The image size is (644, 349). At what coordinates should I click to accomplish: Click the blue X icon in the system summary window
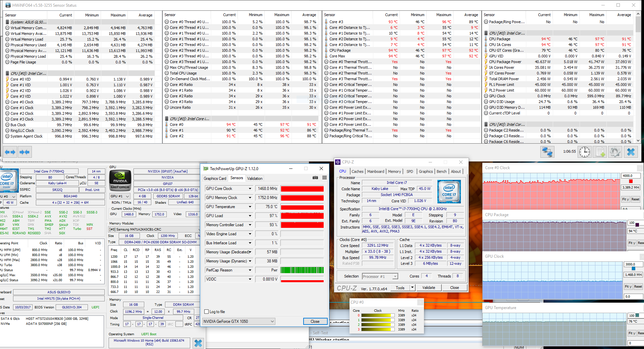(198, 343)
